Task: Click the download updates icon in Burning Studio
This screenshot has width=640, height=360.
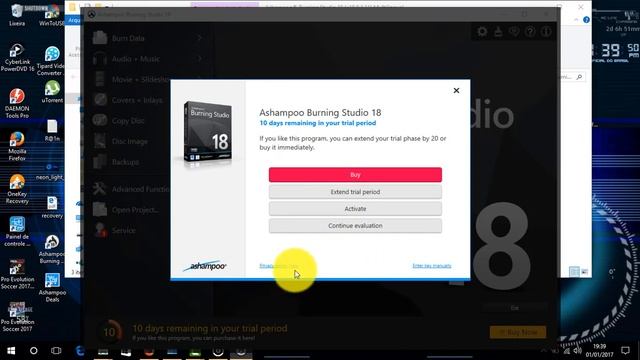Action: tap(498, 32)
